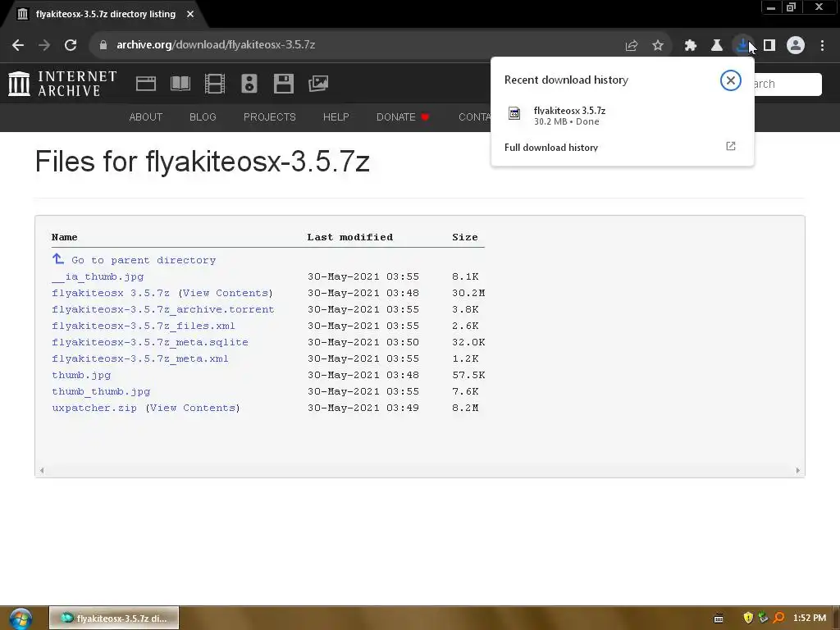The height and width of the screenshot is (630, 840).
Task: Open the Windows Start button
Action: coord(21,619)
